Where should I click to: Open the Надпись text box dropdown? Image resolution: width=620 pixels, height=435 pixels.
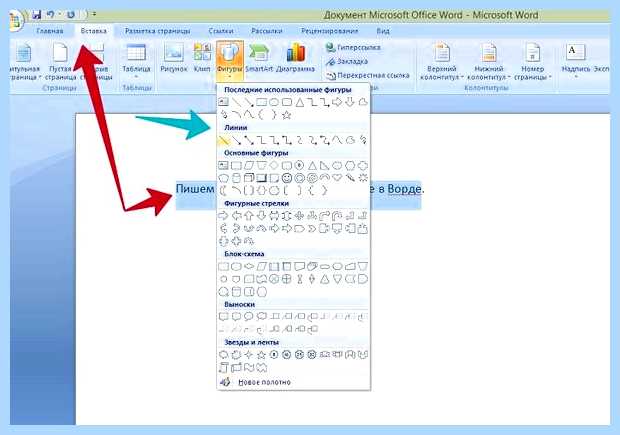(x=576, y=60)
